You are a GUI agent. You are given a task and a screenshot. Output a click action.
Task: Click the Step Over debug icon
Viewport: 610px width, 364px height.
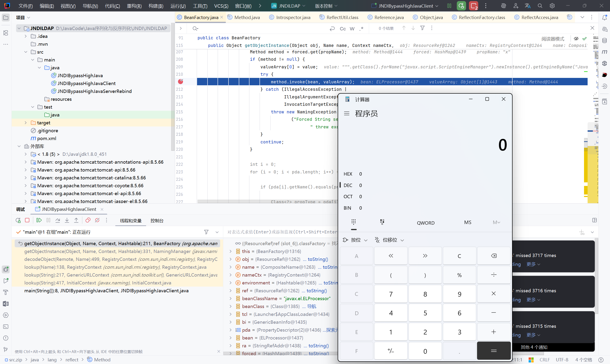tap(58, 220)
